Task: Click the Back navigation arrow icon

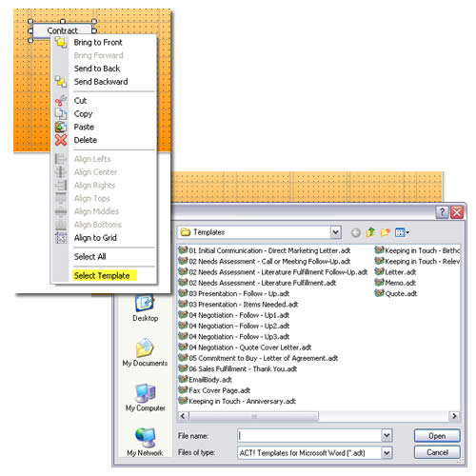Action: [x=356, y=233]
